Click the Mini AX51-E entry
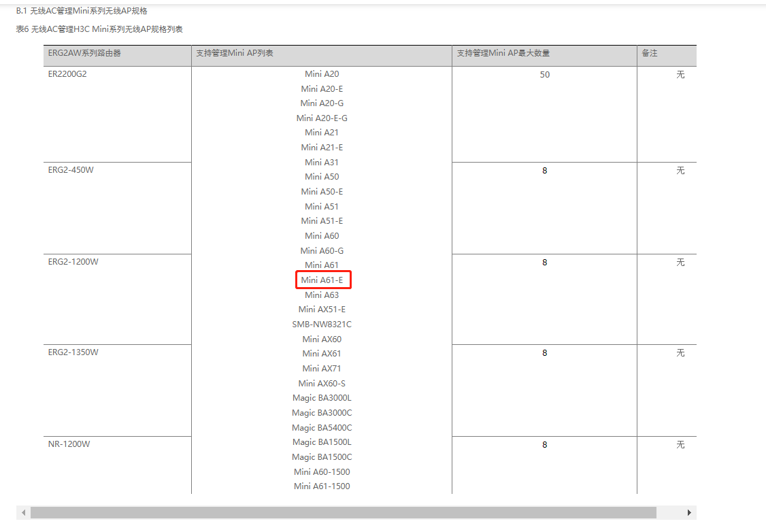This screenshot has width=766, height=532. pyautogui.click(x=322, y=310)
